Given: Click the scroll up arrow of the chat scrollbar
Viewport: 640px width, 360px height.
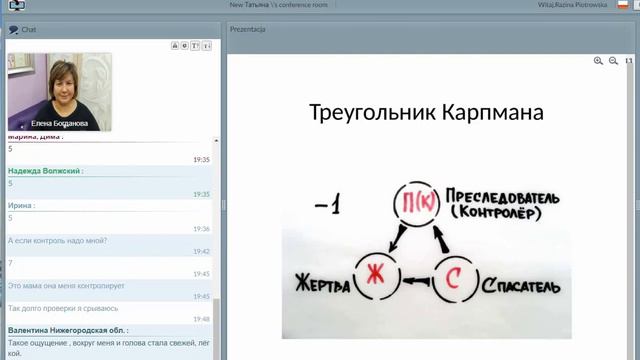Looking at the screenshot, I should 216,140.
